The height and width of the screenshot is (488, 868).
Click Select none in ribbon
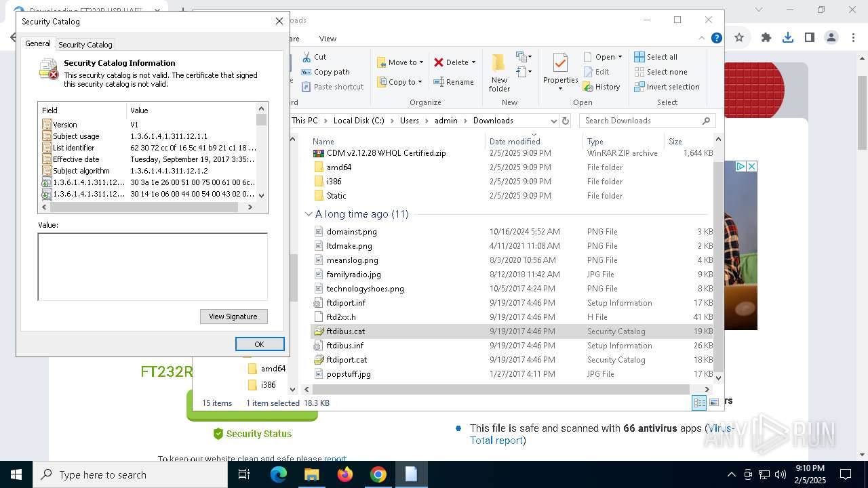[661, 72]
